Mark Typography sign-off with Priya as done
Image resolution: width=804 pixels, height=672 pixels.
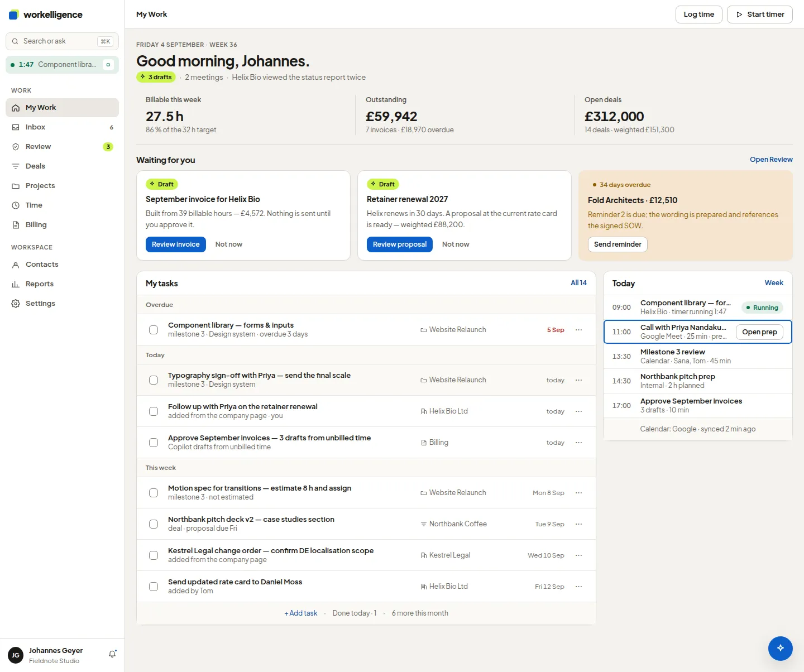[x=154, y=380]
